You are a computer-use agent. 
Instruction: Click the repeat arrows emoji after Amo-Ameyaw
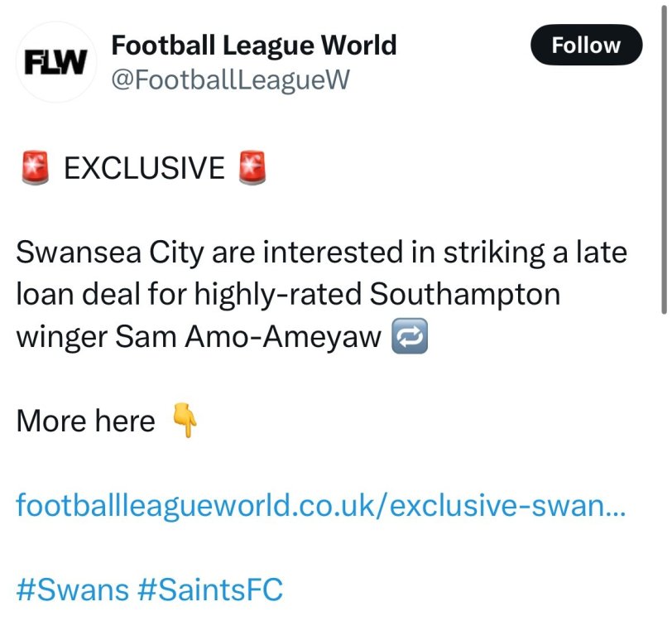[410, 338]
